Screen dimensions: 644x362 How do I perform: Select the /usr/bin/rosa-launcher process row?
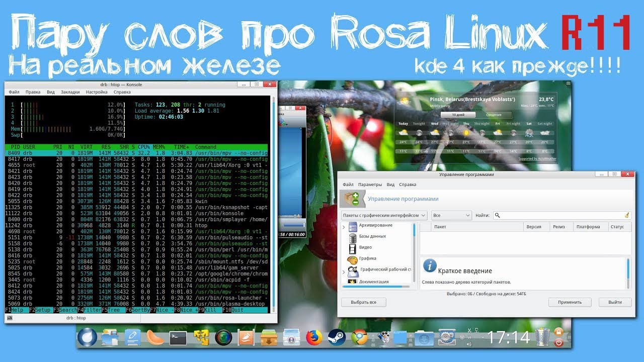[136, 298]
